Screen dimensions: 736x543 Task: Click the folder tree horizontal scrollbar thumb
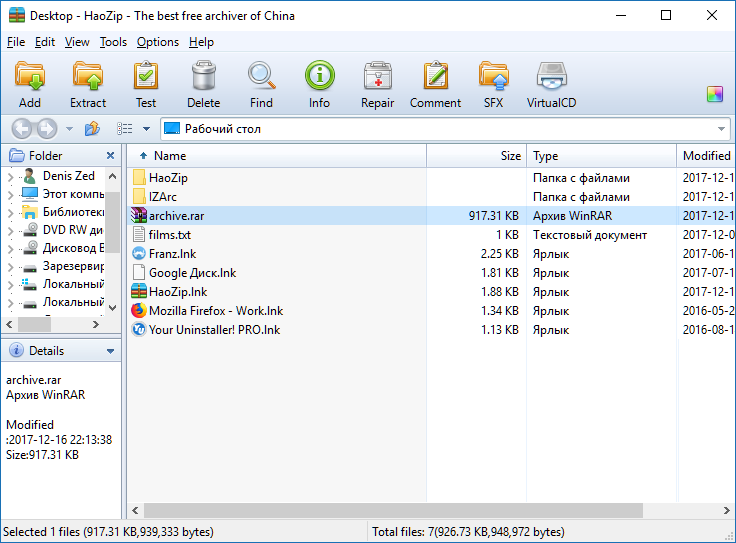coord(34,324)
